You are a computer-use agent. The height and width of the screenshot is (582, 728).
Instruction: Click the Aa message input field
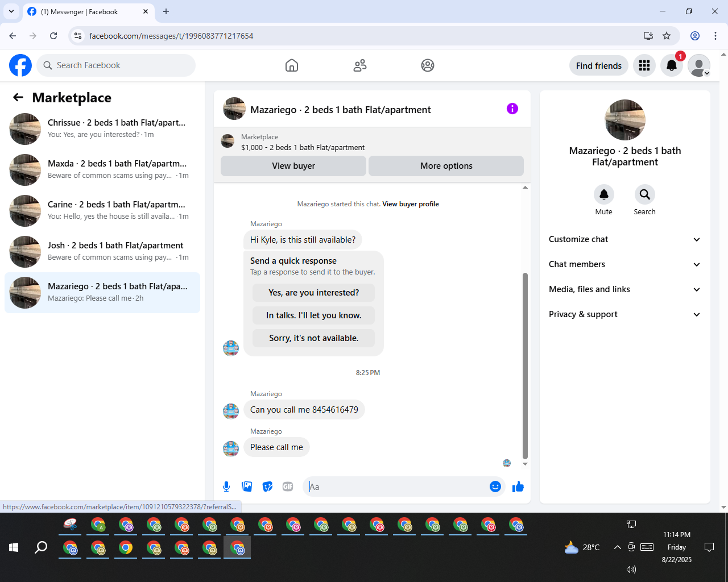[396, 487]
